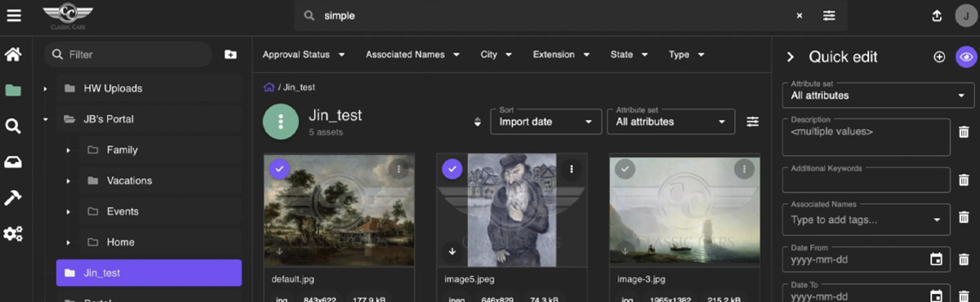Click the Description multiple values field

tap(866, 136)
